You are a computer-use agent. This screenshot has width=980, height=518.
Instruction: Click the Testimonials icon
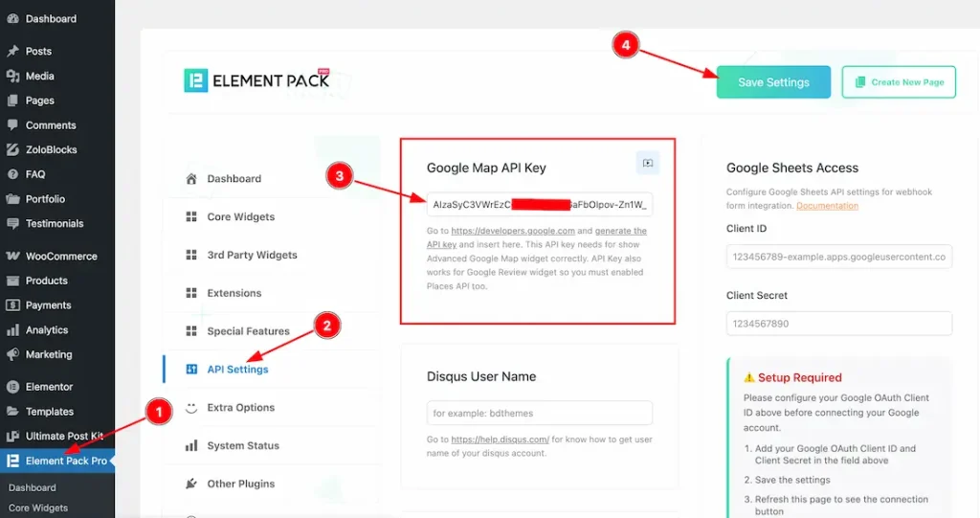[x=12, y=223]
